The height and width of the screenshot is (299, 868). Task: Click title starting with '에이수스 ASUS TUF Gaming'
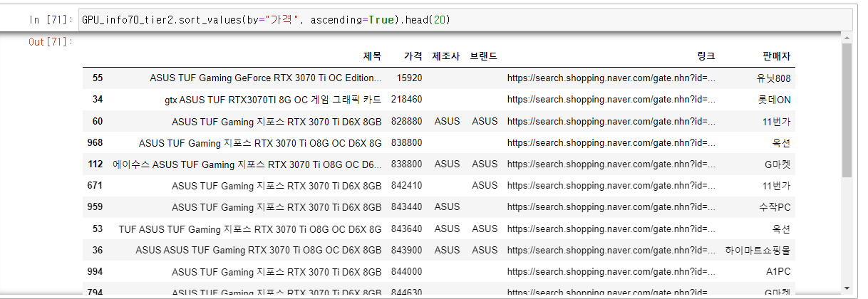click(x=247, y=164)
